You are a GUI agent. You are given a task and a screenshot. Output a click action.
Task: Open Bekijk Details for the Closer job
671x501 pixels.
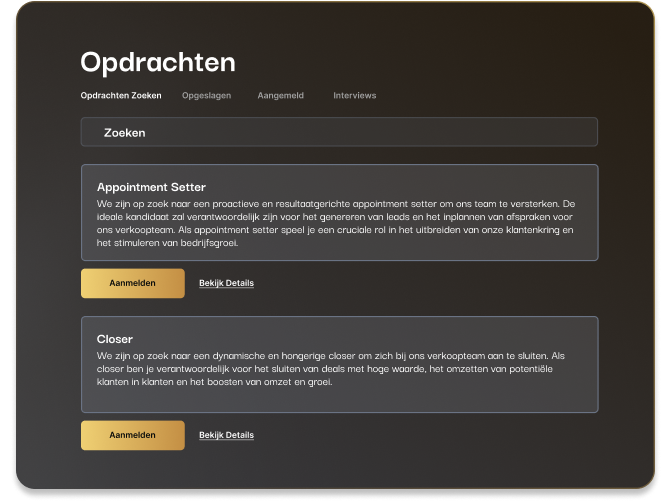pyautogui.click(x=226, y=435)
